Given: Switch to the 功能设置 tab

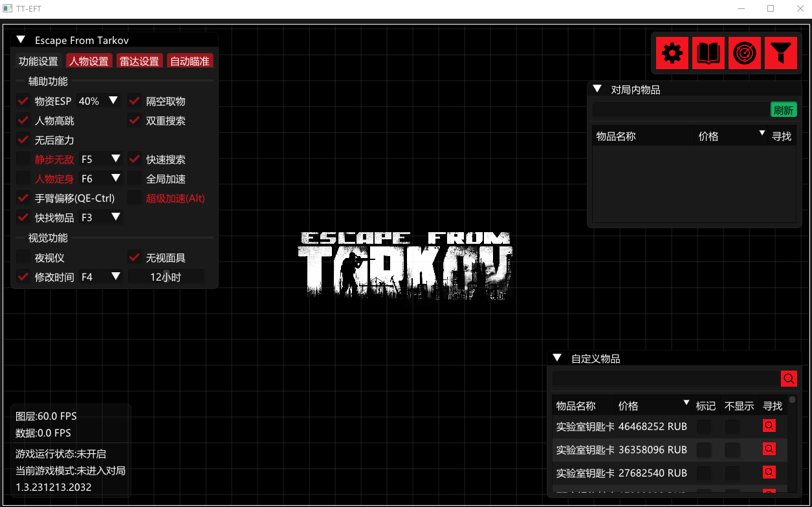Looking at the screenshot, I should pos(38,61).
